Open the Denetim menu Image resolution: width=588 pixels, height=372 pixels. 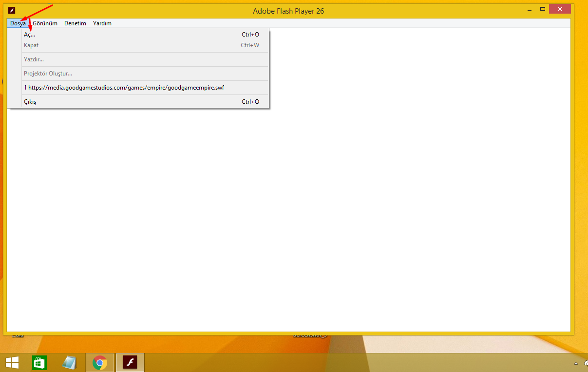click(x=75, y=23)
